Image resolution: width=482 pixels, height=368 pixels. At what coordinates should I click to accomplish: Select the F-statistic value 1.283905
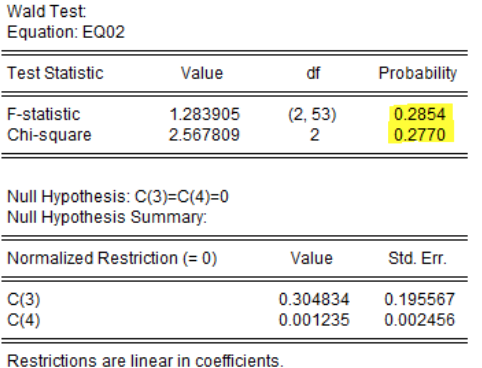[205, 114]
